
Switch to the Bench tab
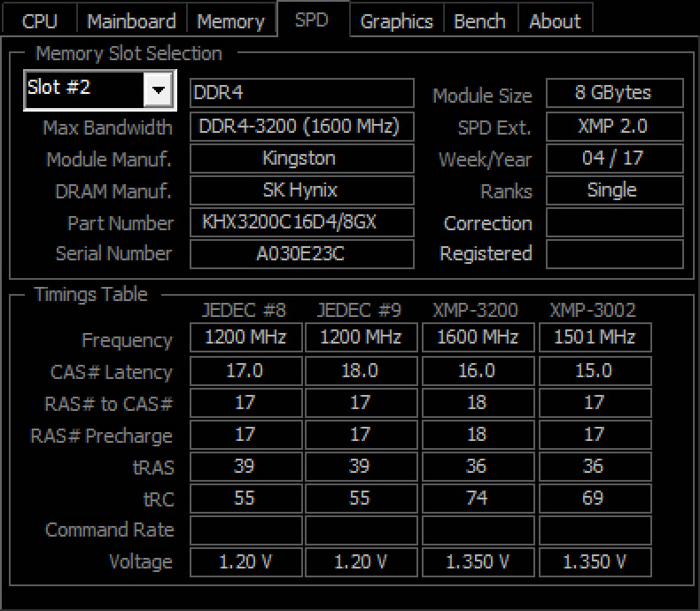pos(480,21)
